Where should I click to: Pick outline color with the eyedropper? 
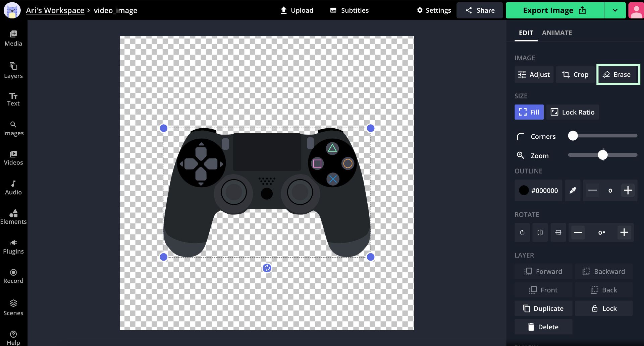(x=573, y=191)
